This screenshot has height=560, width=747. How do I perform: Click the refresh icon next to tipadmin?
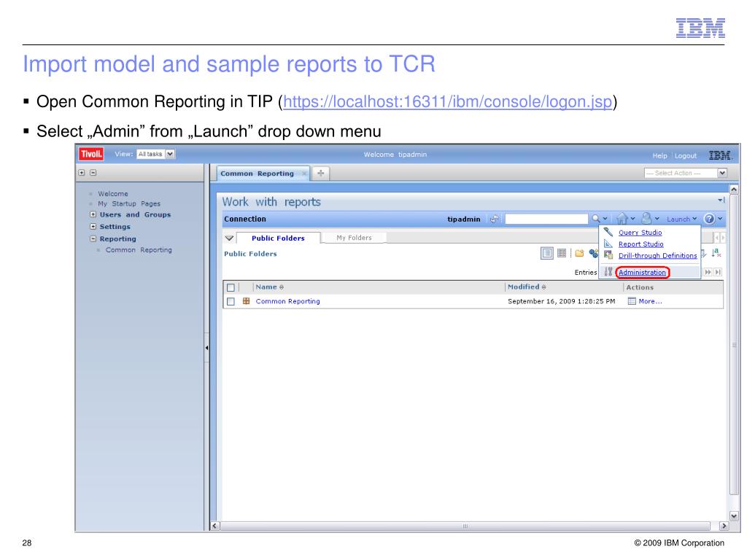495,219
